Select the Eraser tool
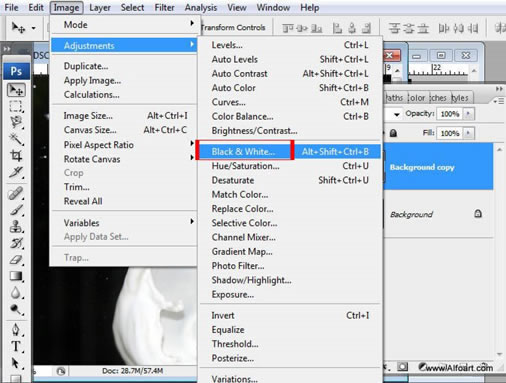506x383 pixels. pos(16,260)
